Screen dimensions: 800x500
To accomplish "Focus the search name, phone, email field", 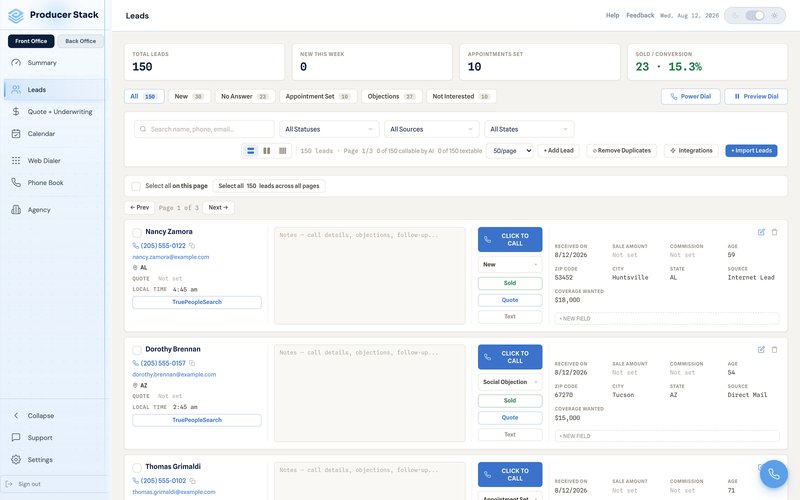I will pos(204,130).
